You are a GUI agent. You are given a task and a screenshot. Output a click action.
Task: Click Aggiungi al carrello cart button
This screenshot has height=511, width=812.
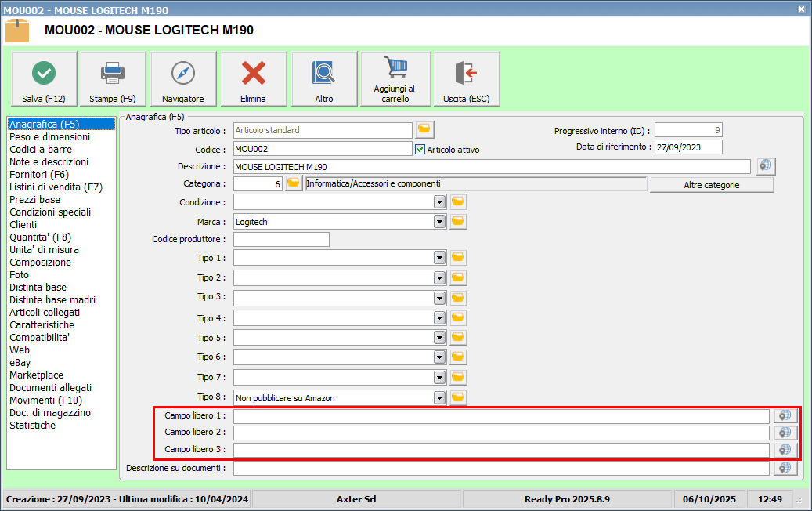pyautogui.click(x=395, y=79)
